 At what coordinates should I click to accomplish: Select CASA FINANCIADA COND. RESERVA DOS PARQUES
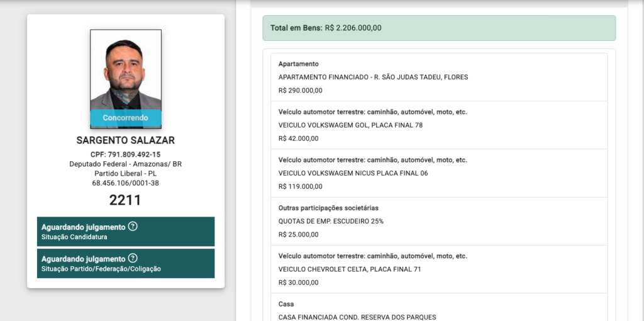[357, 317]
